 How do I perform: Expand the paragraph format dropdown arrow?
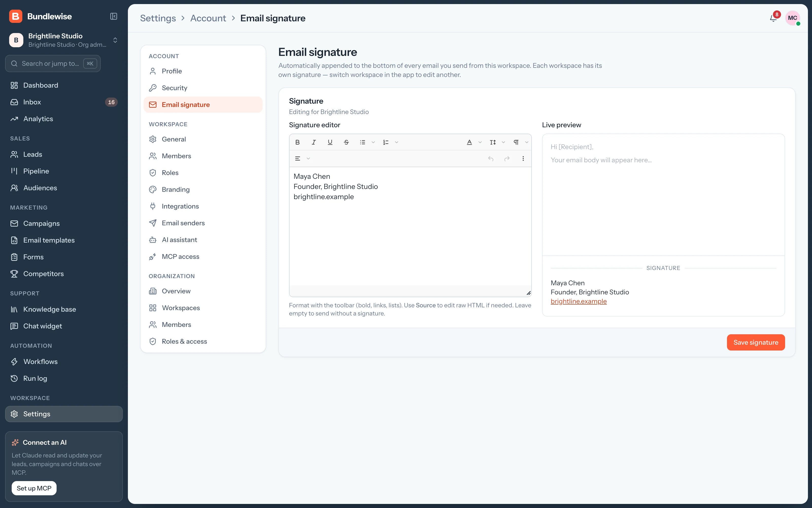tap(527, 142)
